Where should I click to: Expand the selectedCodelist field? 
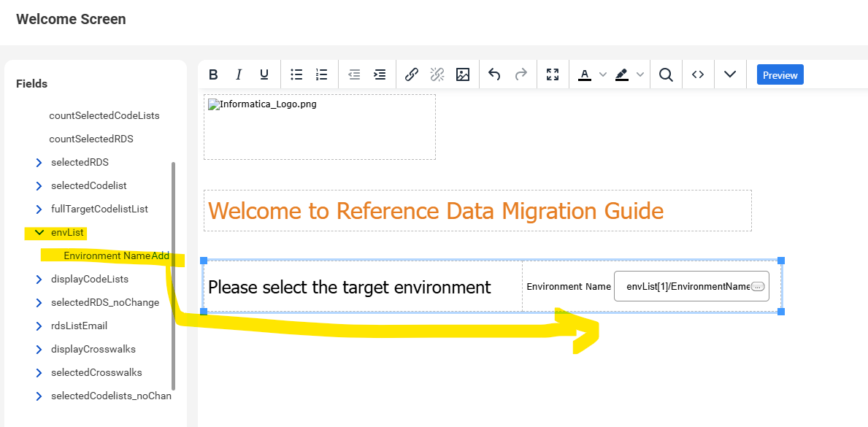click(39, 185)
